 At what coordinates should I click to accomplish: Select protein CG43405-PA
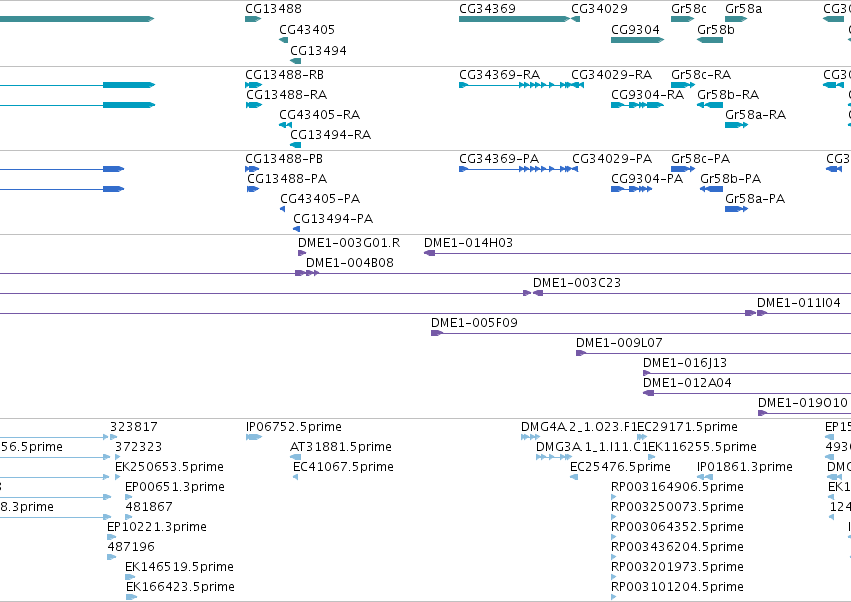[x=283, y=209]
